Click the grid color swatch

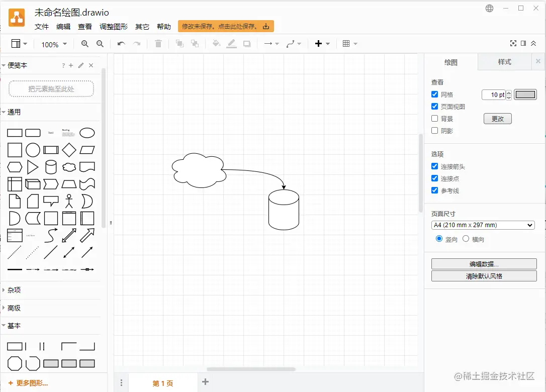tap(525, 94)
